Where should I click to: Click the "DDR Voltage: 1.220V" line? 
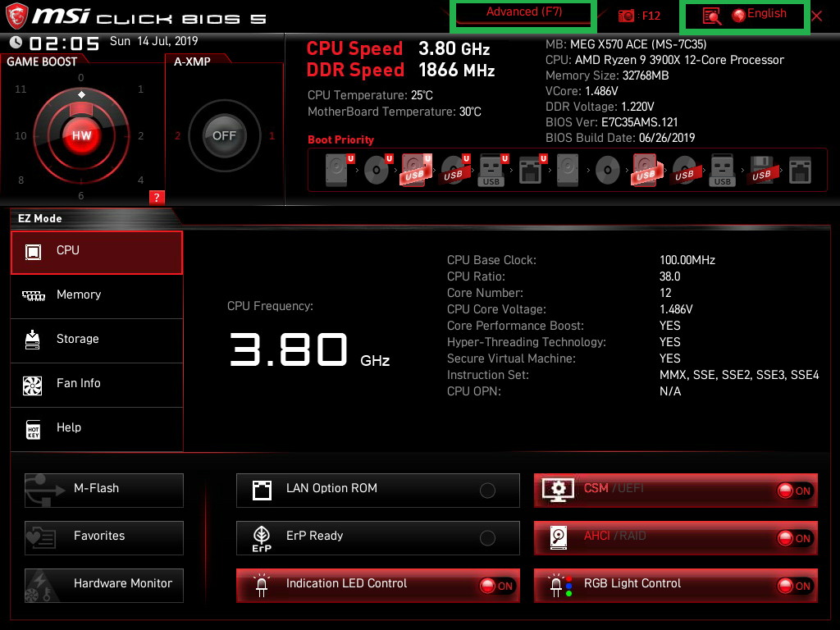click(x=600, y=107)
